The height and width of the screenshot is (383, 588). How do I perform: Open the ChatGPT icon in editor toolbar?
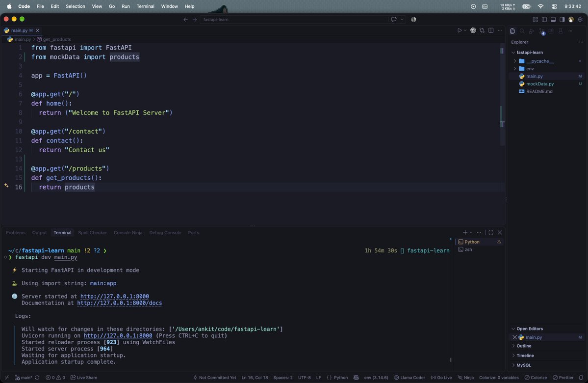pyautogui.click(x=473, y=30)
